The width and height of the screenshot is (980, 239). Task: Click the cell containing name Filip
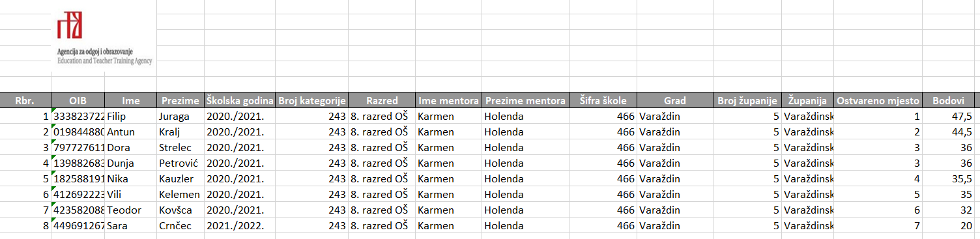[130, 117]
